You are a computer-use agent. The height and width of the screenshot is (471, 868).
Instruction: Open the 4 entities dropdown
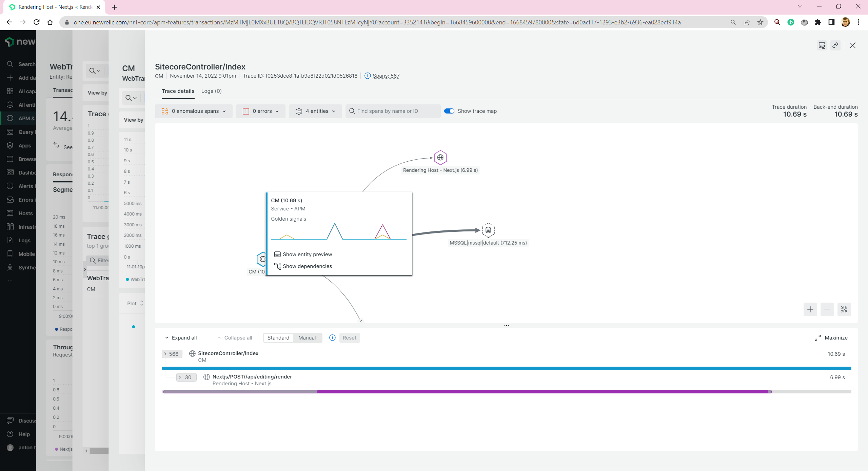tap(315, 111)
